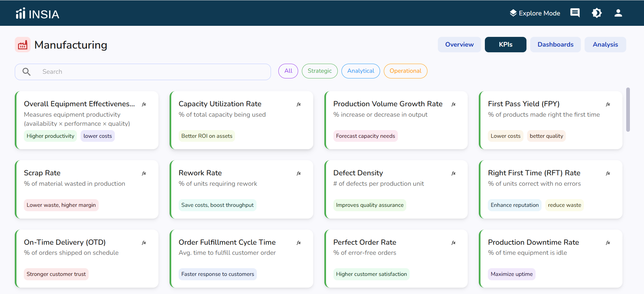Click fx icon on Scrap Rate card
The image size is (644, 294).
(x=144, y=173)
